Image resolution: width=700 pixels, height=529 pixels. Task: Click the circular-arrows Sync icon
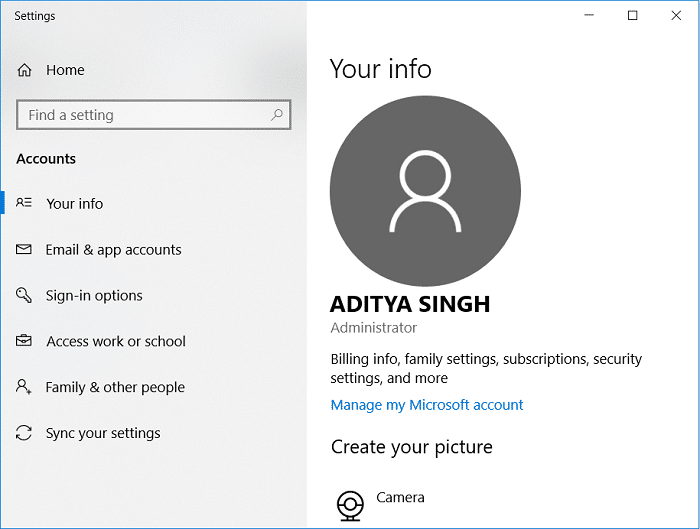click(x=25, y=433)
